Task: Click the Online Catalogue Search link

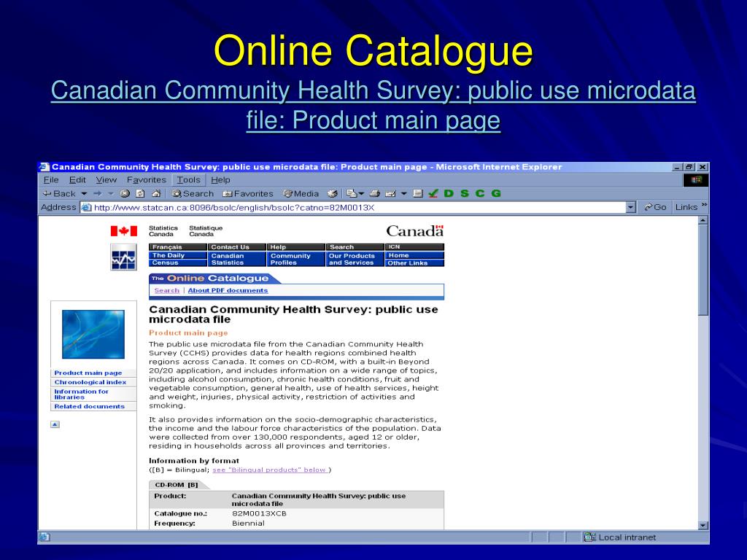Action: point(167,290)
